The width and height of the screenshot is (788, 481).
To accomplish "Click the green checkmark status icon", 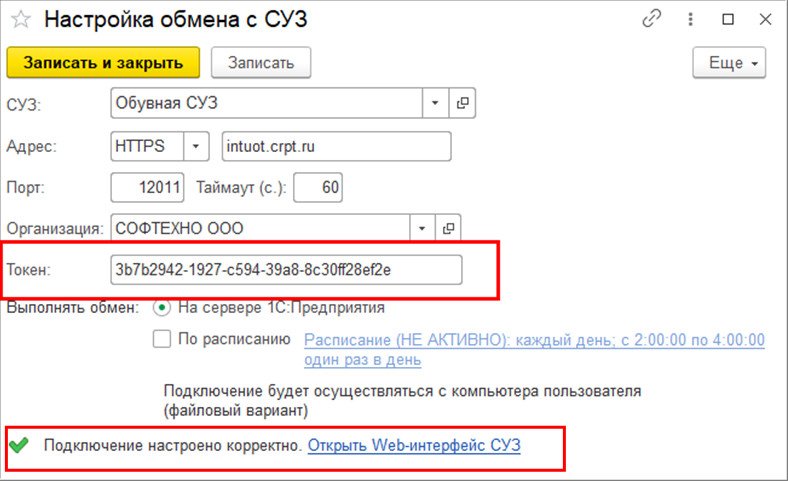I will [18, 444].
